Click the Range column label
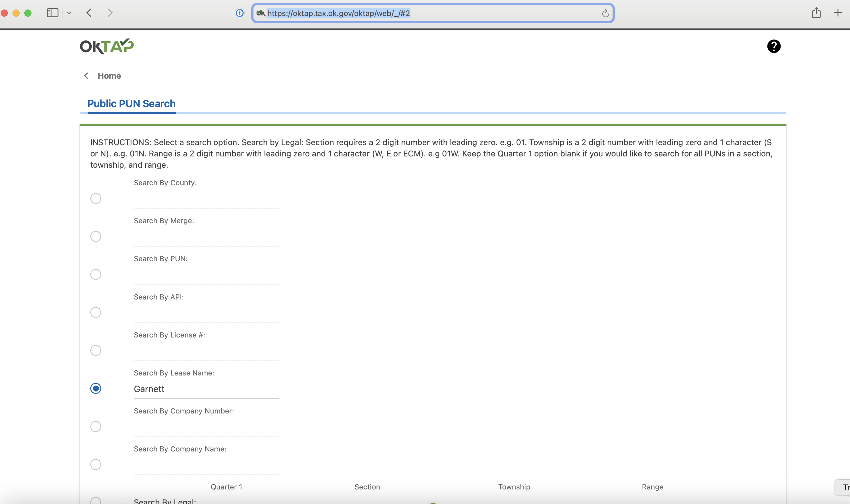This screenshot has width=850, height=504. [x=652, y=487]
